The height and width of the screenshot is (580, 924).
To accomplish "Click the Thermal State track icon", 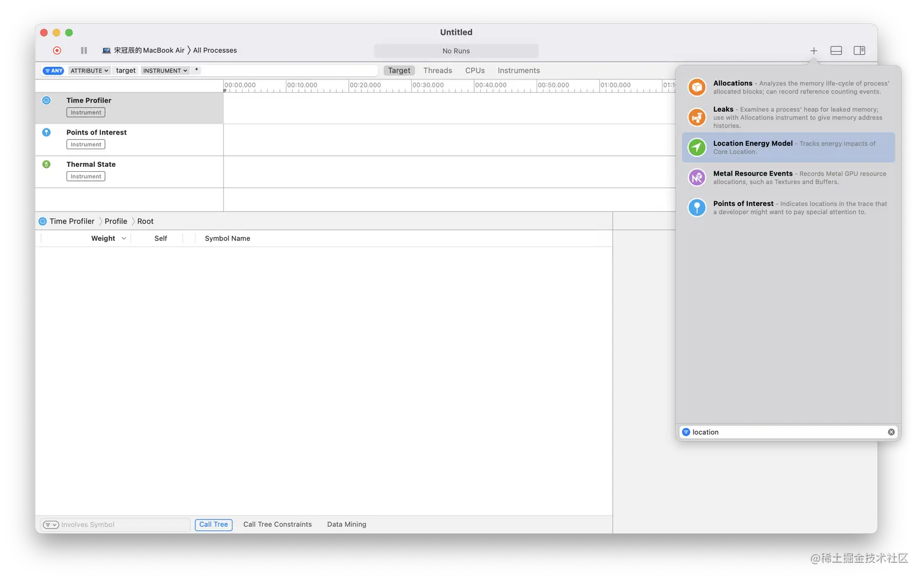I will [x=46, y=164].
